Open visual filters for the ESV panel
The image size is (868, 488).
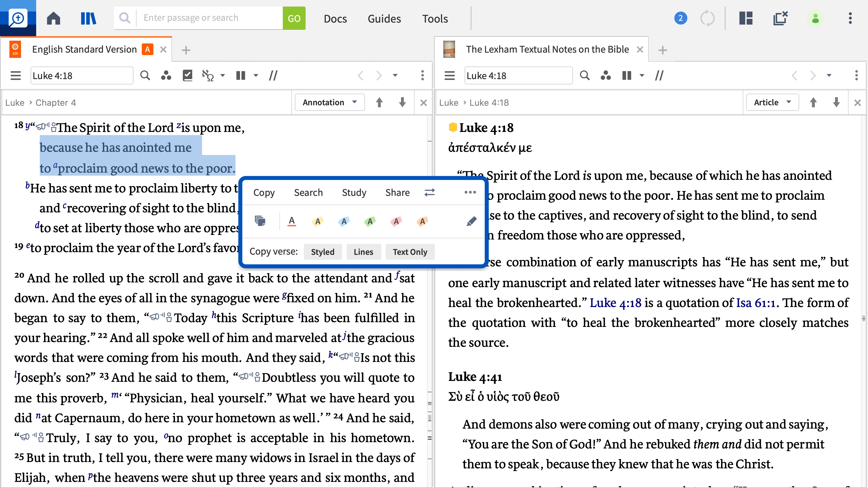point(166,75)
